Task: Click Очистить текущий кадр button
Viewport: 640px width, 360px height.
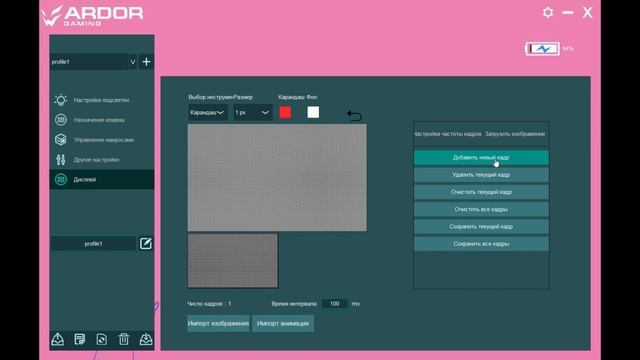Action: click(481, 192)
